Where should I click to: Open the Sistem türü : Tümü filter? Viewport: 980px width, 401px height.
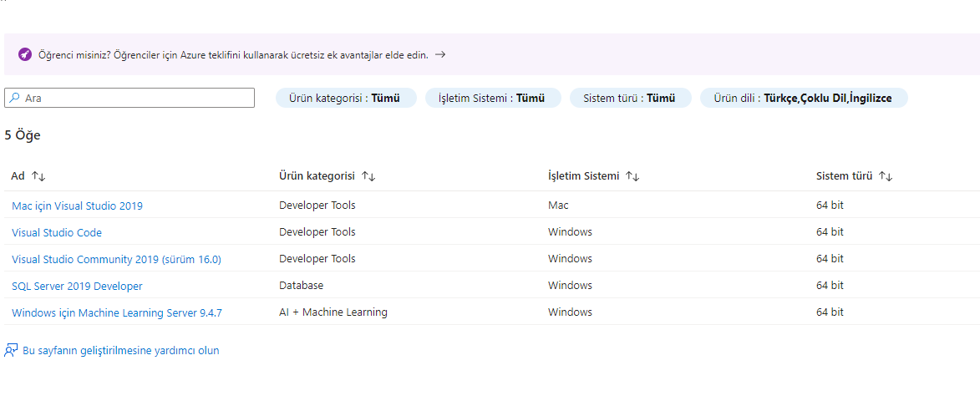click(631, 98)
